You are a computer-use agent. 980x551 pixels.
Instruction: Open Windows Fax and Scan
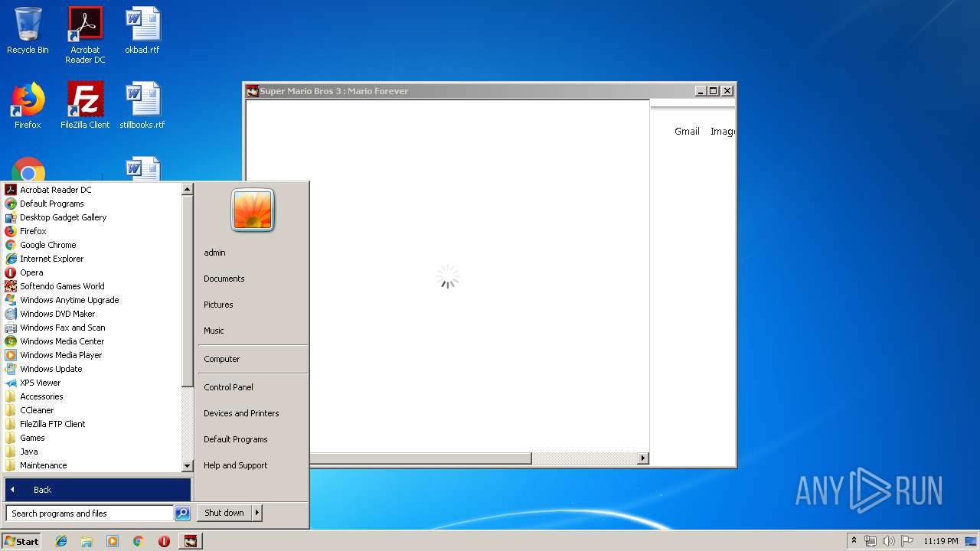pos(62,328)
